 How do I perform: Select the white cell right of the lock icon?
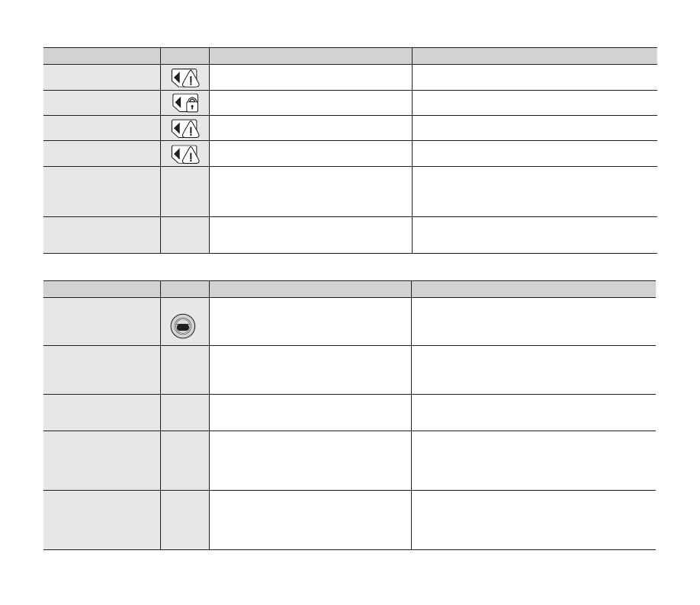click(310, 102)
